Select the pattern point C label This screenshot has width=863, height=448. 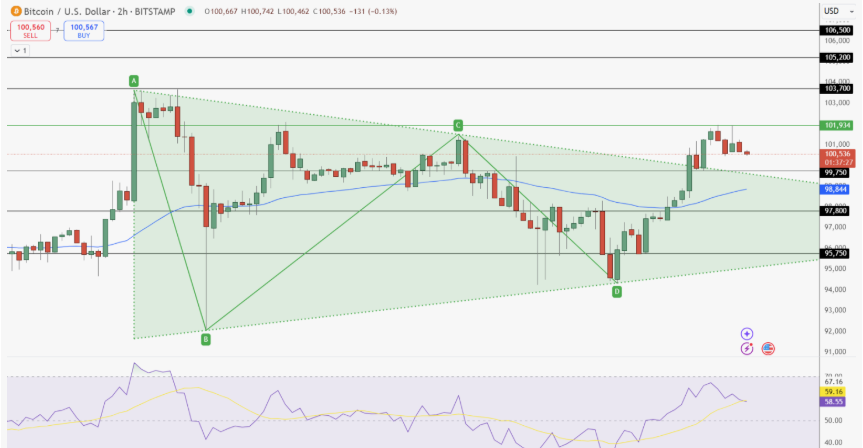coord(457,125)
